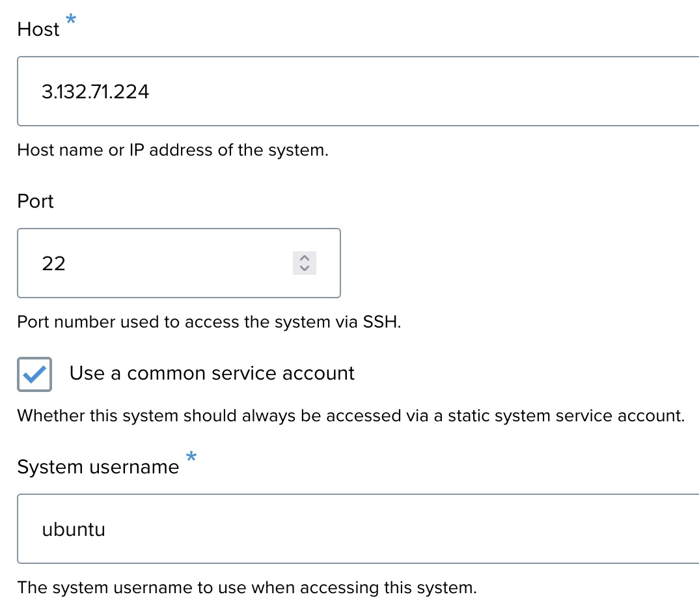
Task: Click the "system username to use" help text
Action: click(247, 588)
